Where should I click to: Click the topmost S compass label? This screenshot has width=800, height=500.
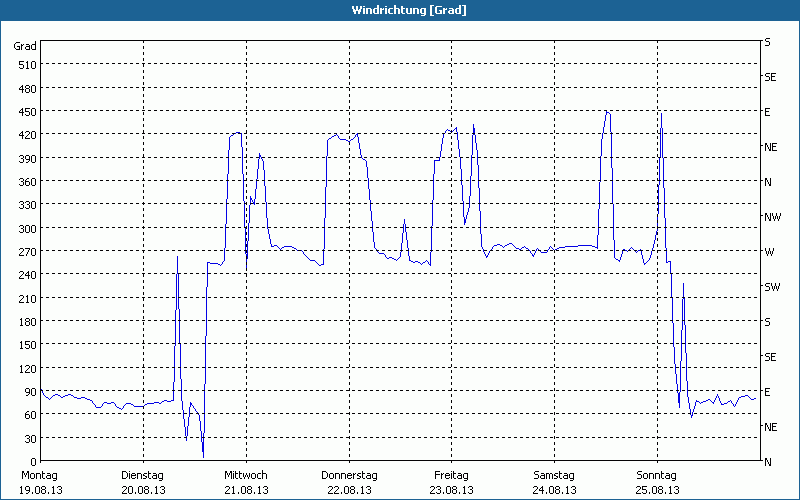pos(767,42)
